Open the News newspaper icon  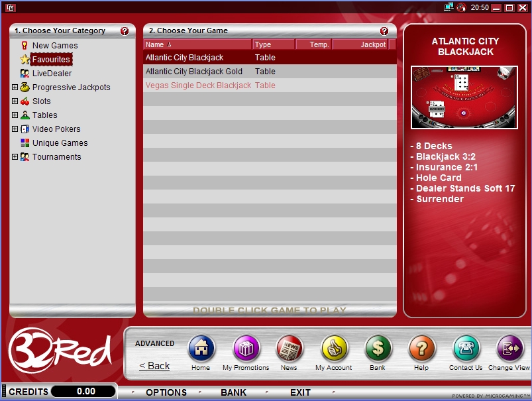pyautogui.click(x=290, y=348)
